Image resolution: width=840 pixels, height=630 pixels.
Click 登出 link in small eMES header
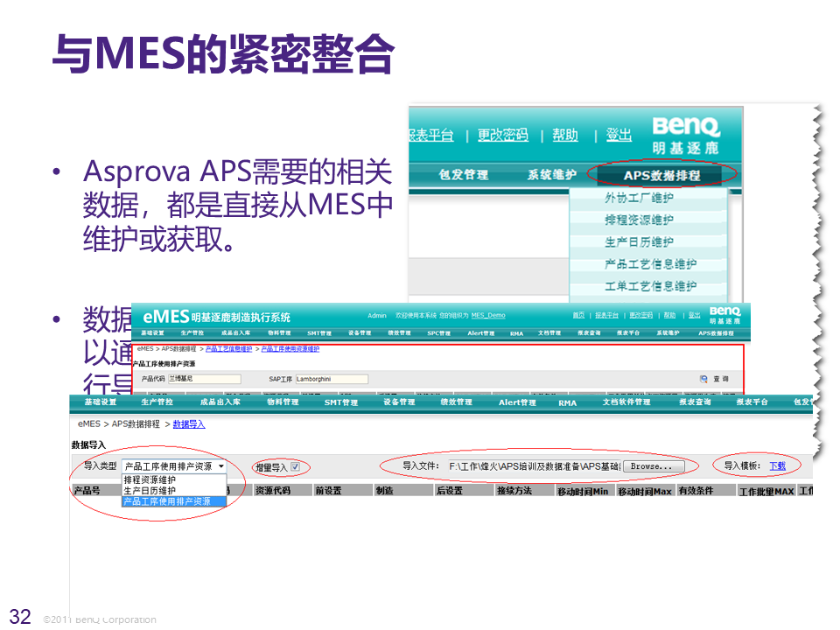694,316
